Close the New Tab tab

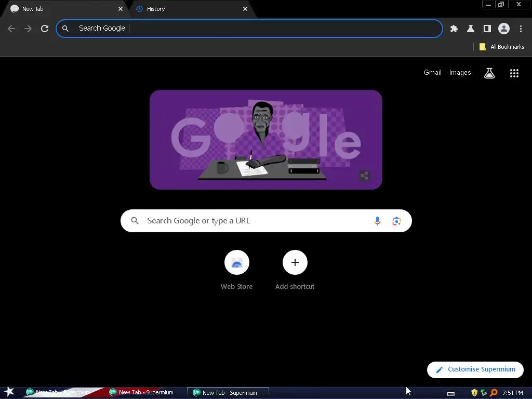click(x=121, y=9)
